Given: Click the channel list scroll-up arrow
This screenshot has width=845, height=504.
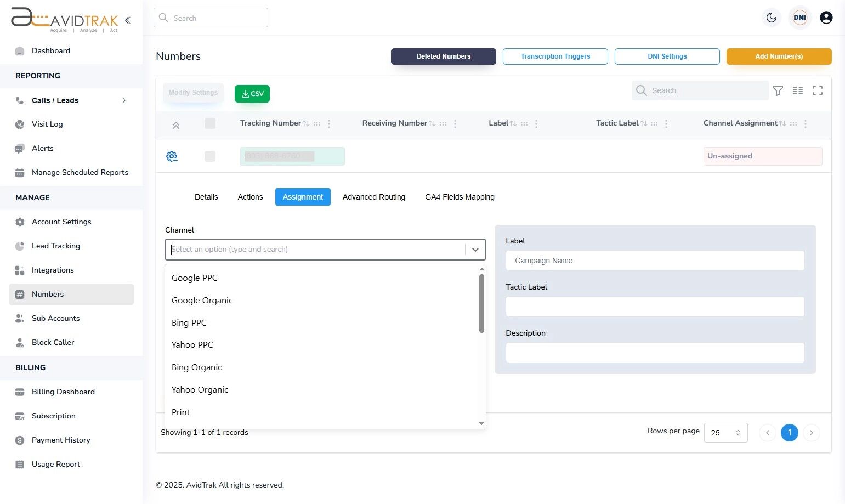Looking at the screenshot, I should (x=481, y=269).
